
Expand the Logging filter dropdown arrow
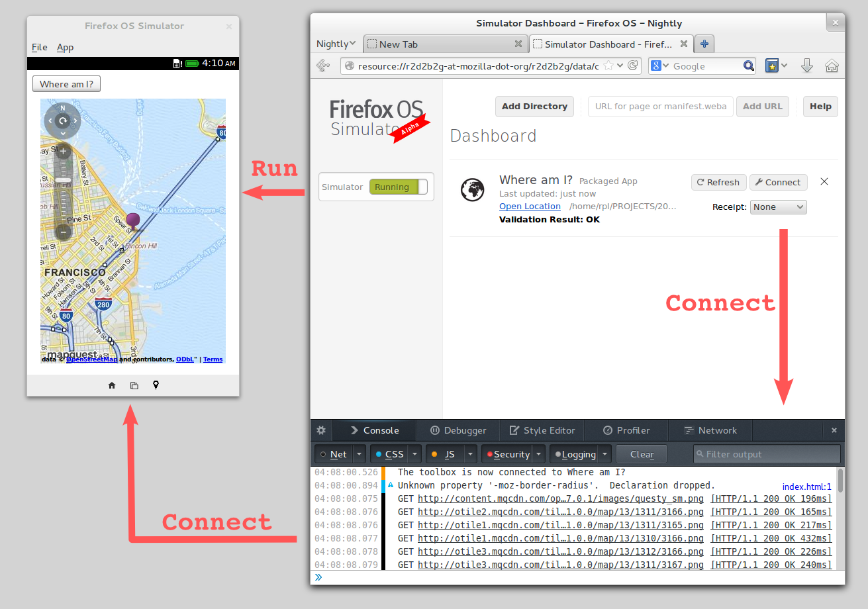(x=605, y=454)
